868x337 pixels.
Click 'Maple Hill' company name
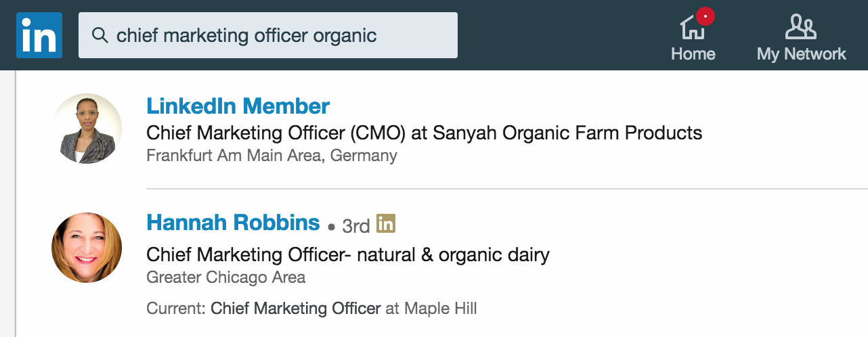pos(441,309)
